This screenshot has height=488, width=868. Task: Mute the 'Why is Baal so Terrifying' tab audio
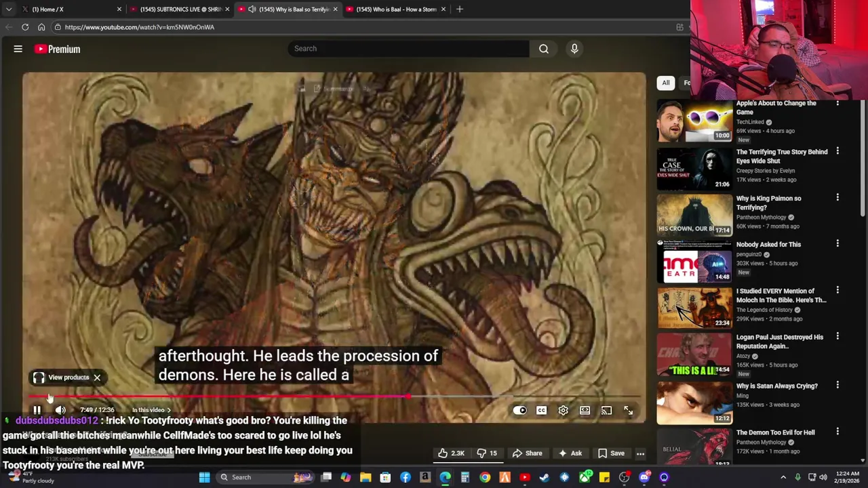coord(252,9)
